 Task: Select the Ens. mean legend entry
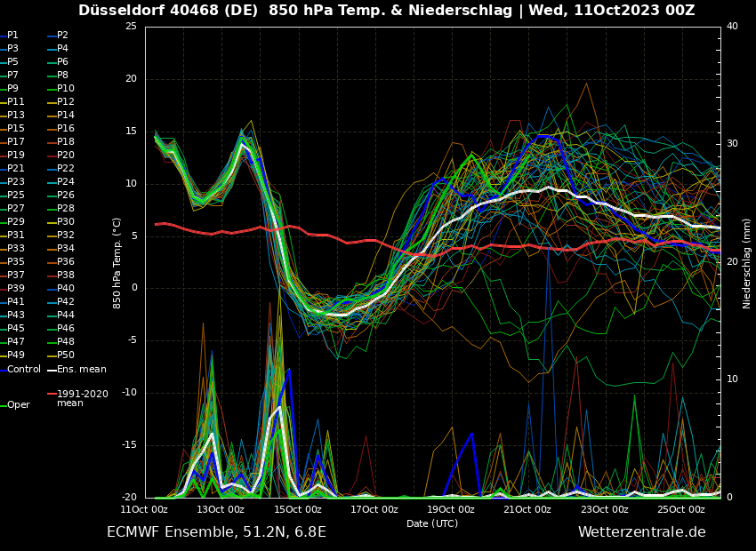click(x=81, y=369)
